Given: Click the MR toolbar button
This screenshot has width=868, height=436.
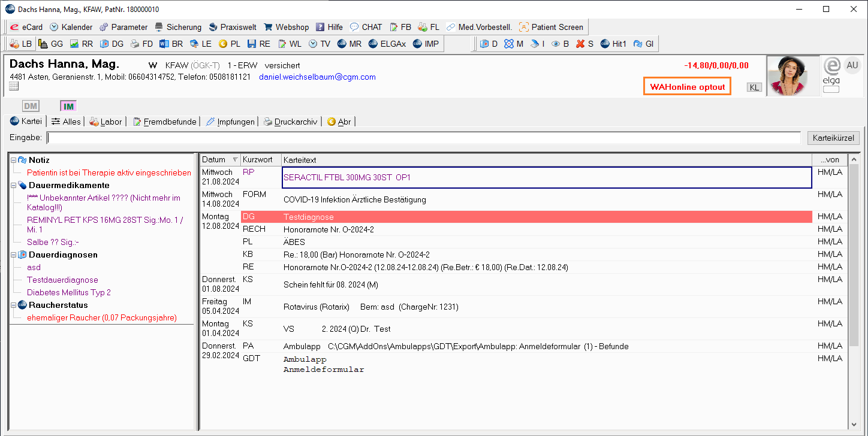Looking at the screenshot, I should [x=349, y=44].
